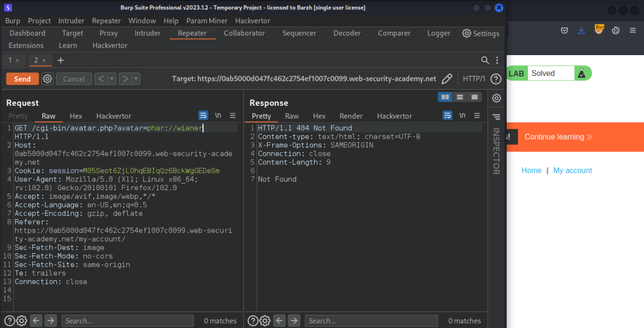Focus the Request search field
The height and width of the screenshot is (328, 644).
tap(127, 321)
